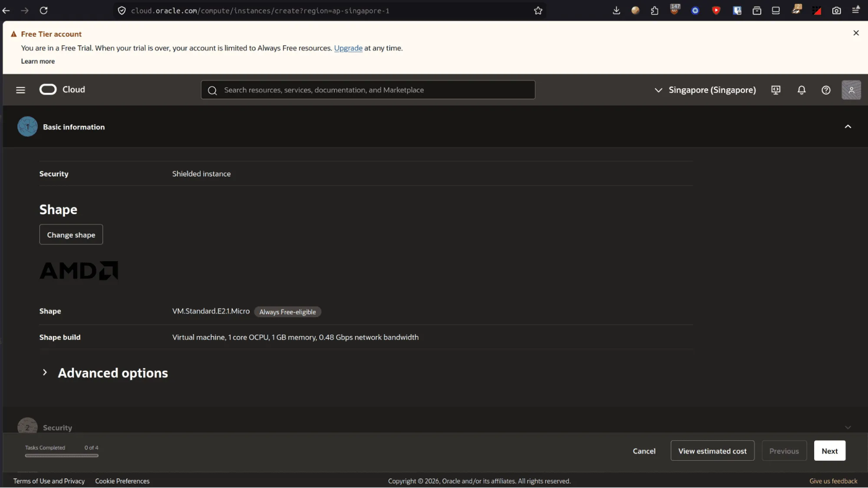Click the Shape build description text
868x488 pixels.
pyautogui.click(x=295, y=337)
